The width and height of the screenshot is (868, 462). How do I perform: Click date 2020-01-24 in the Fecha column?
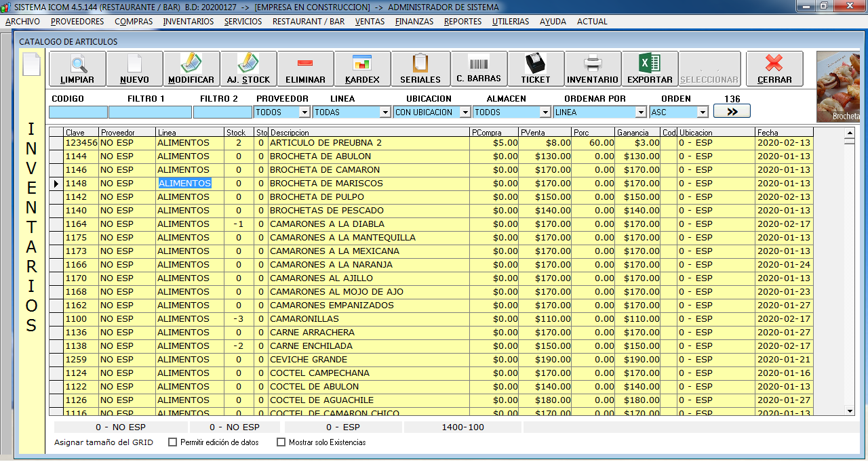pos(784,265)
